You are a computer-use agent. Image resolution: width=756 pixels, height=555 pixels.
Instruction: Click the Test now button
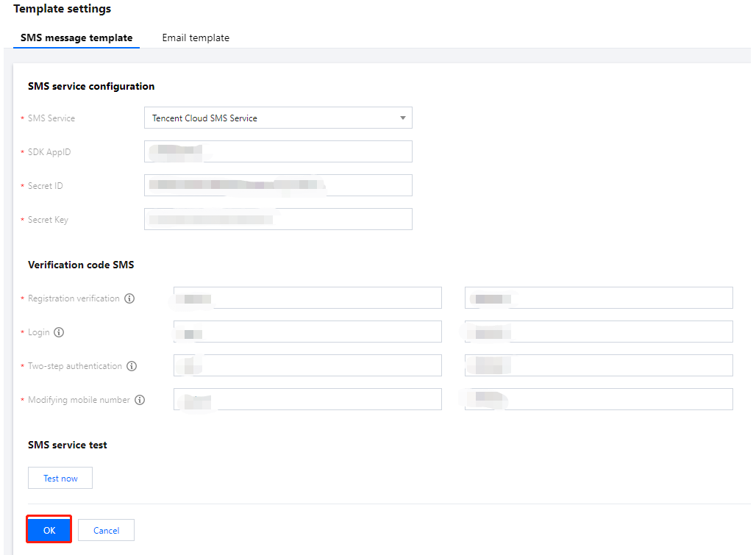[60, 478]
